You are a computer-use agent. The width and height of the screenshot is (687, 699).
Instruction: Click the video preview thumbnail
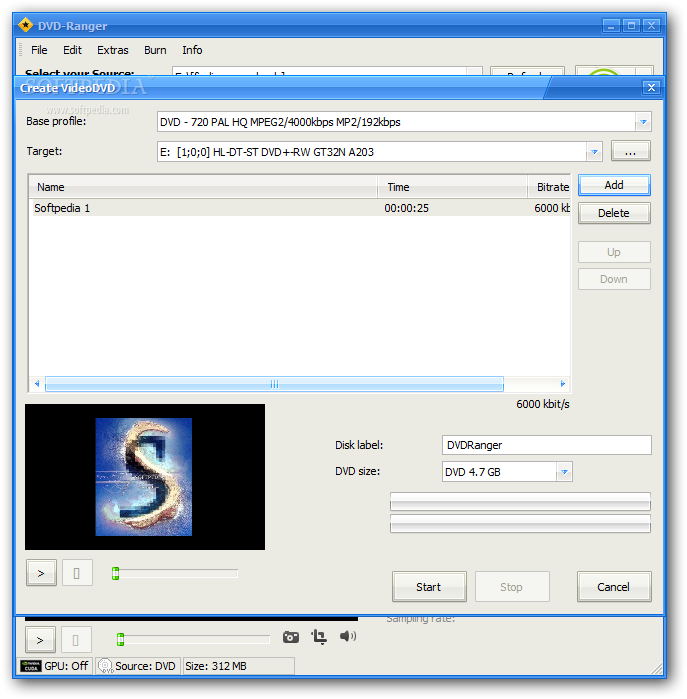144,477
